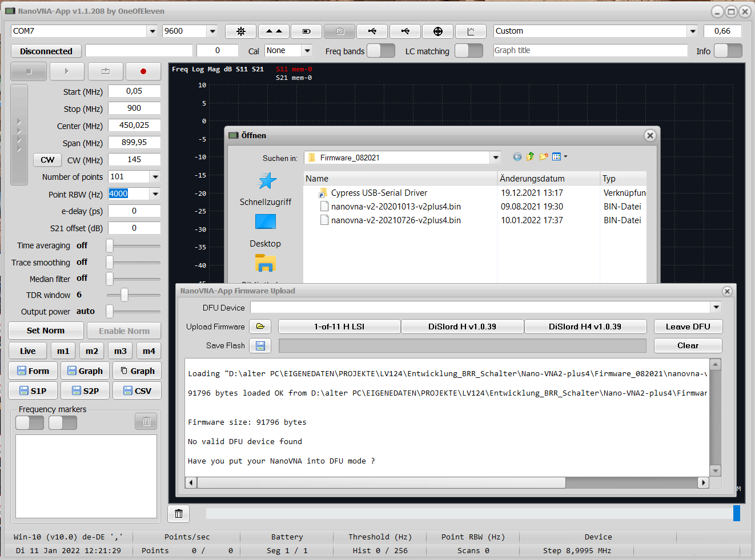Open the view menu in Öffnen dialog
This screenshot has height=560, width=755.
click(559, 157)
